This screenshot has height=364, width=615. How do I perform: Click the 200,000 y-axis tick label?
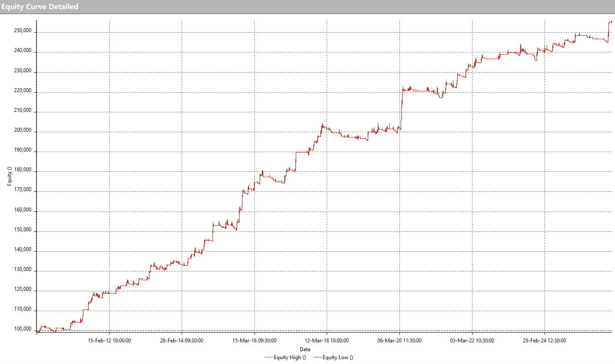[x=22, y=131]
